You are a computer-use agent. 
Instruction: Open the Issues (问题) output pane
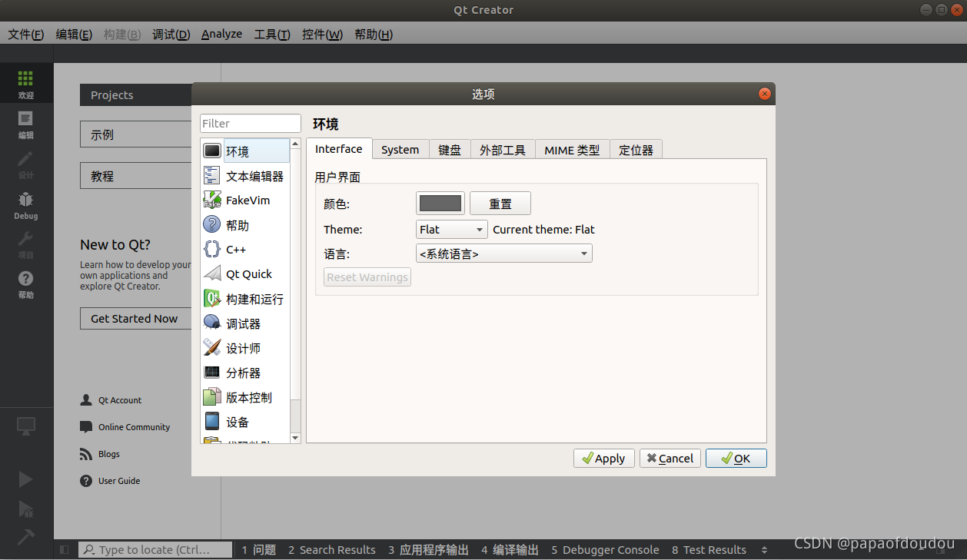pyautogui.click(x=258, y=550)
